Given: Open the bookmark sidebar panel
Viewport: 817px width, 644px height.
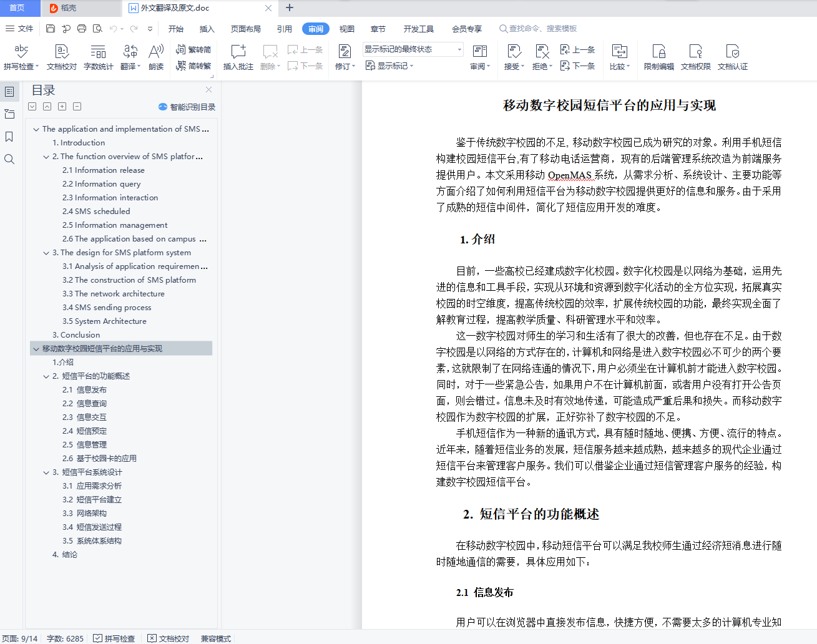Looking at the screenshot, I should tap(9, 137).
